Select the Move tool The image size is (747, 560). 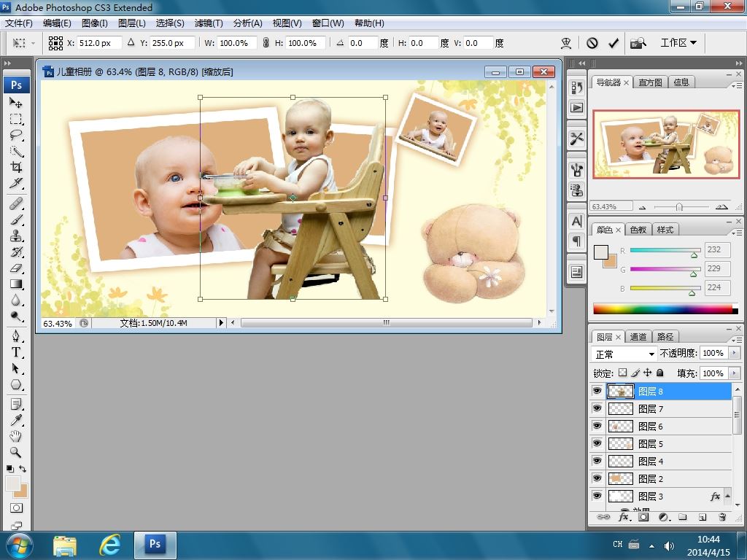(16, 102)
